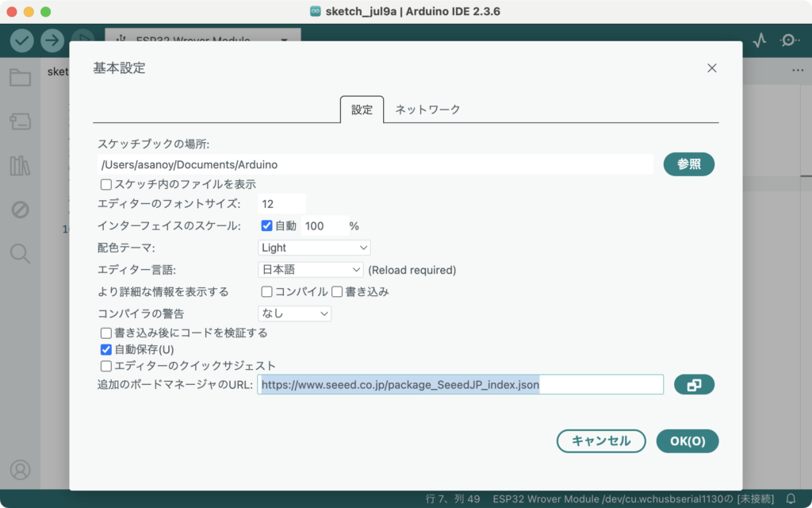Toggle the 自動保存(U) checkbox

click(x=106, y=349)
